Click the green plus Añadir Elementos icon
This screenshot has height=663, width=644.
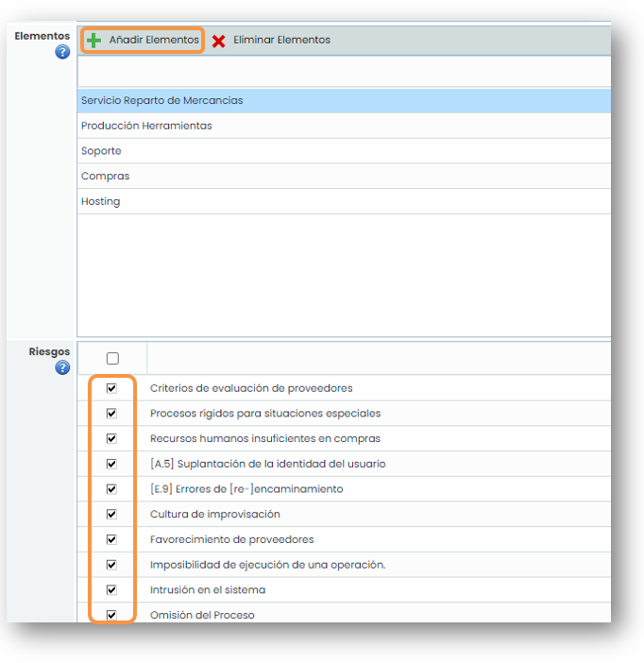point(93,41)
